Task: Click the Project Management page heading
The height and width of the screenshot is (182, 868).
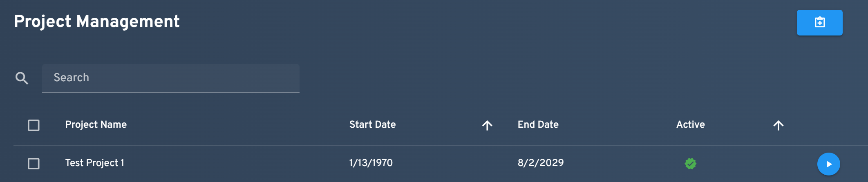Action: 97,22
